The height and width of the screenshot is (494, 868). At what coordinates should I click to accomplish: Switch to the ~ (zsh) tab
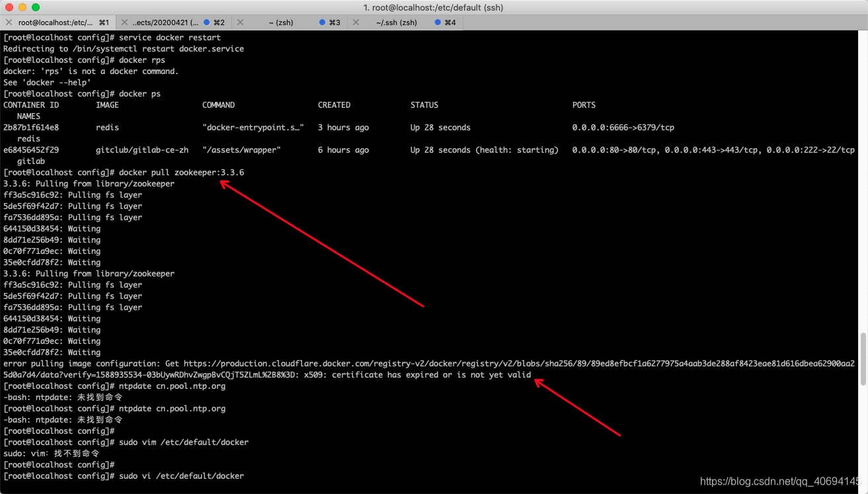[282, 22]
